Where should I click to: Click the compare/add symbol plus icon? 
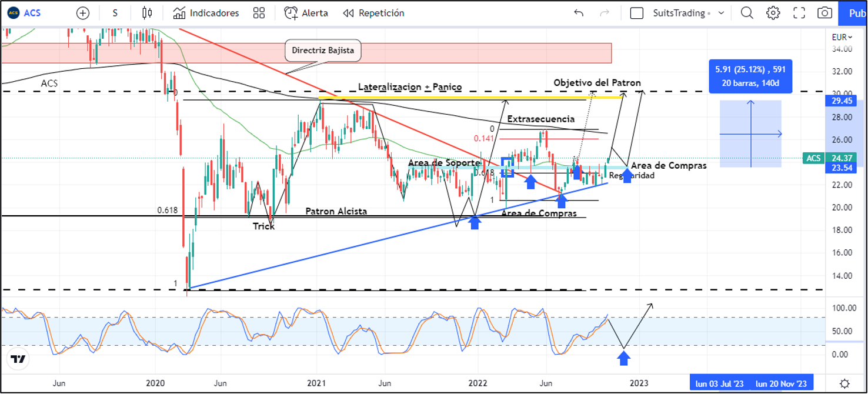point(83,13)
